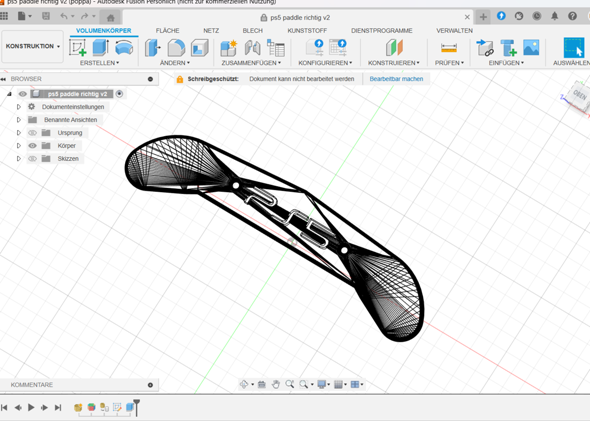Select the Create Sketch tool
Viewport: 590px width, 421px height.
tap(78, 47)
